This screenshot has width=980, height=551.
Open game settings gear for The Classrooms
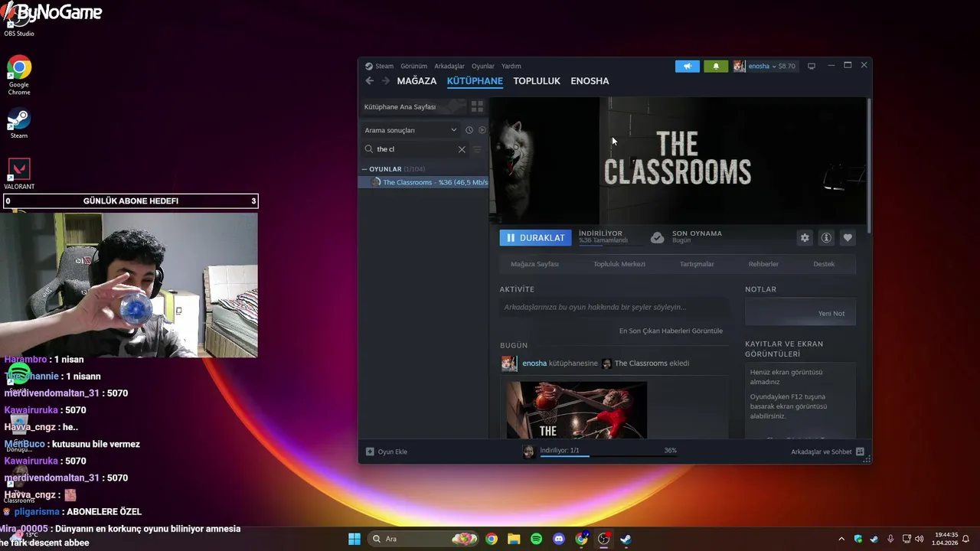[805, 238]
